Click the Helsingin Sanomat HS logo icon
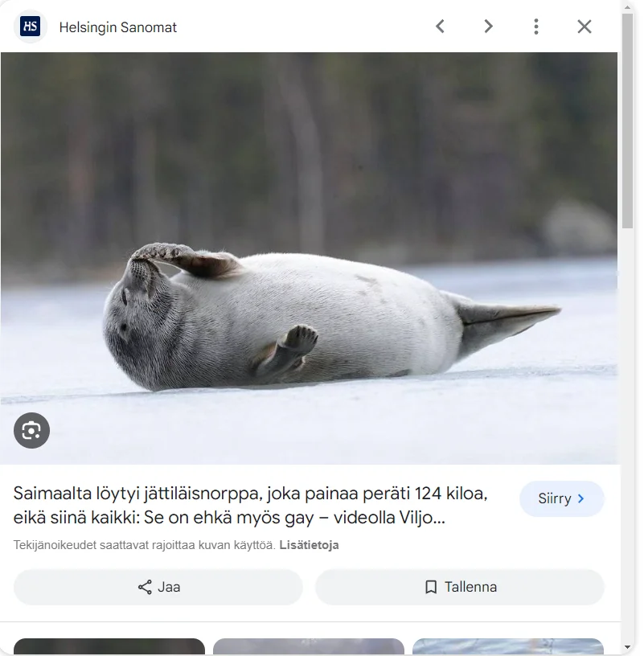 pos(31,27)
